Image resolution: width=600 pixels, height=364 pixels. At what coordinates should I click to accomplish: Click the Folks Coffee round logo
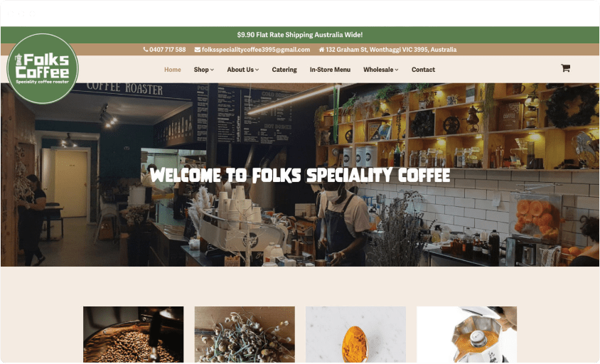(x=43, y=68)
